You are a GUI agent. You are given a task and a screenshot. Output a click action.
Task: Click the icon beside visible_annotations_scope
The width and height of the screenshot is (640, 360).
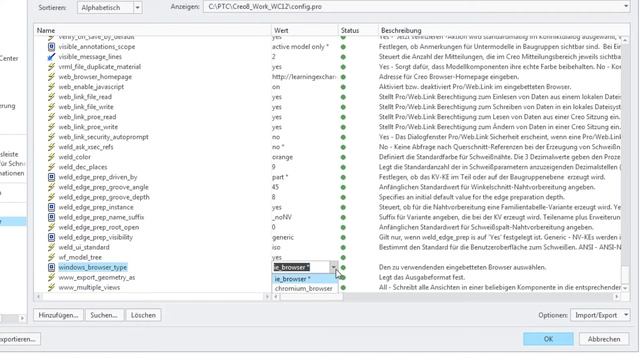tap(51, 47)
